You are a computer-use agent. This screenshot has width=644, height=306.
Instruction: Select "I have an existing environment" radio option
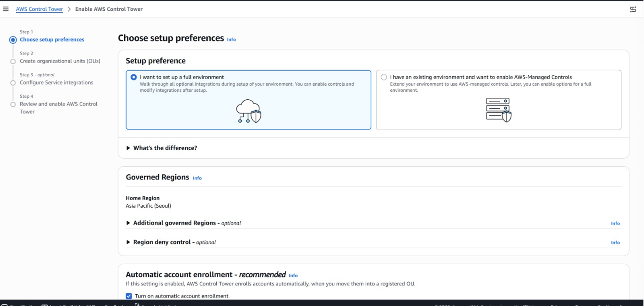click(x=384, y=77)
